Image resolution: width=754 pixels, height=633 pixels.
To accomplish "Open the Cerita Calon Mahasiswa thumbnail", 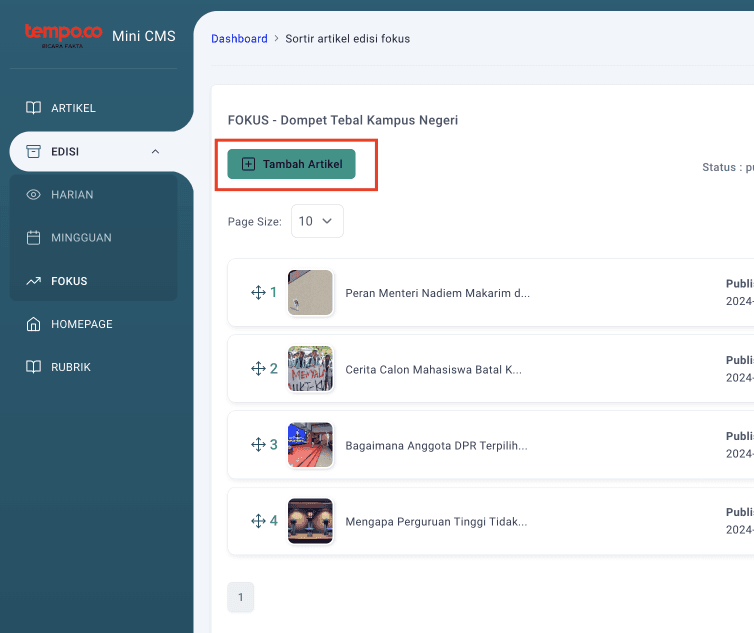I will pyautogui.click(x=310, y=368).
